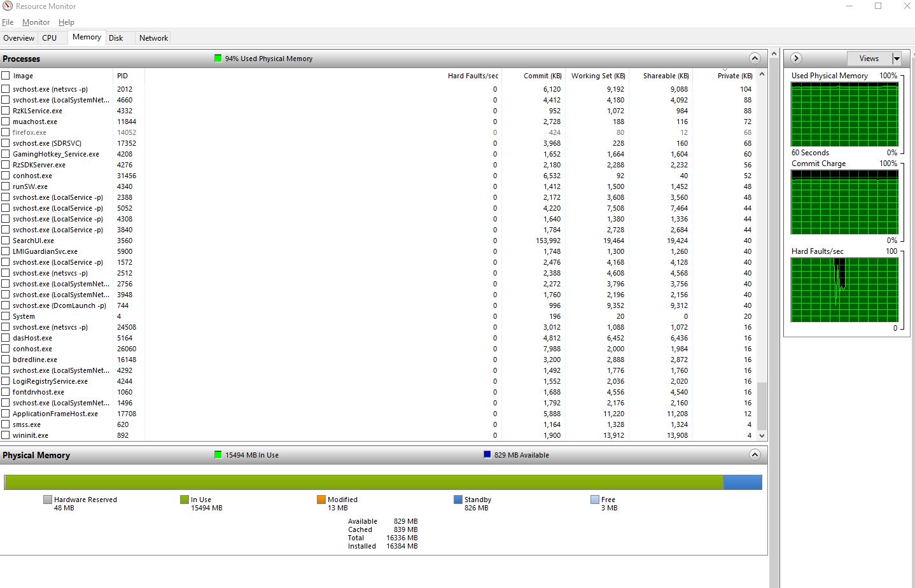Check the RzKLService.exe checkbox
Viewport: 915px width, 588px height.
[6, 111]
